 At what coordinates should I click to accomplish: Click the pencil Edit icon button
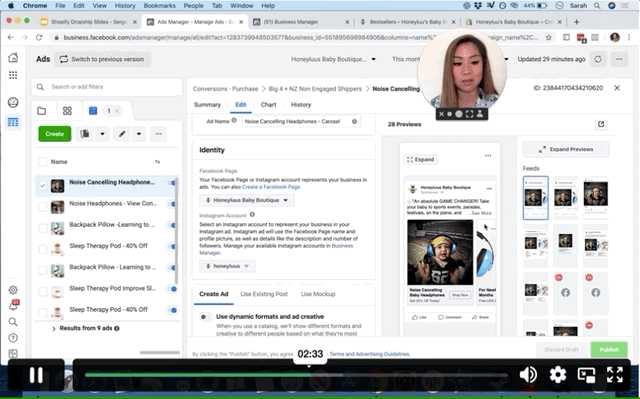122,134
